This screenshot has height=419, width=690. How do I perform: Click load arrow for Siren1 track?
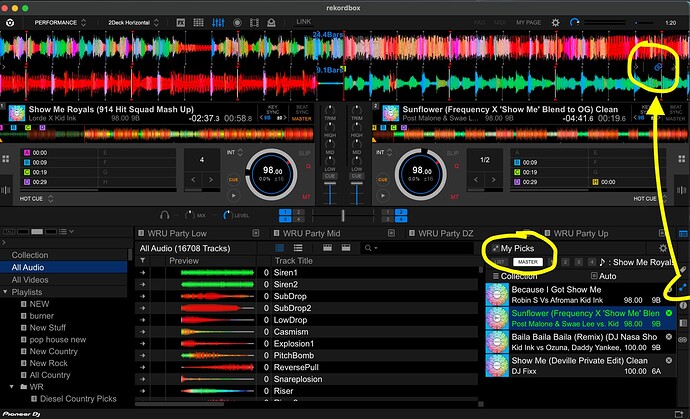(143, 272)
